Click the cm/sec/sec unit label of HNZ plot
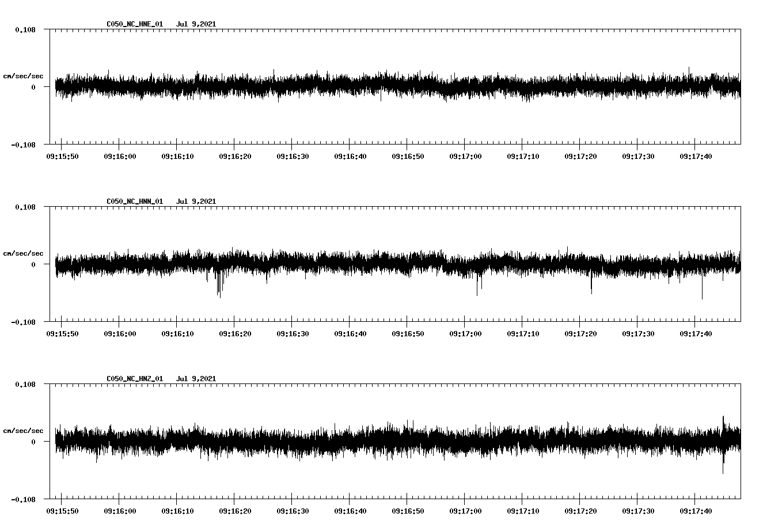The height and width of the screenshot is (532, 782). click(23, 431)
